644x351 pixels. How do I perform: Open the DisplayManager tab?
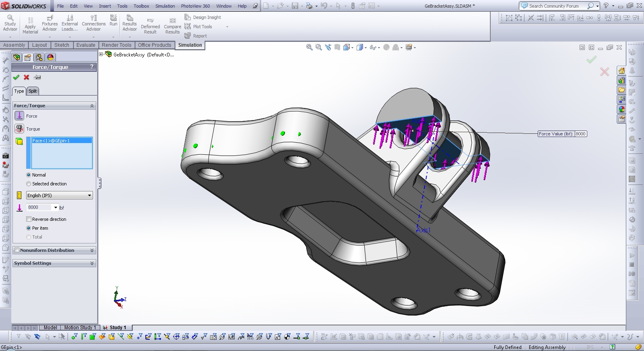[50, 57]
